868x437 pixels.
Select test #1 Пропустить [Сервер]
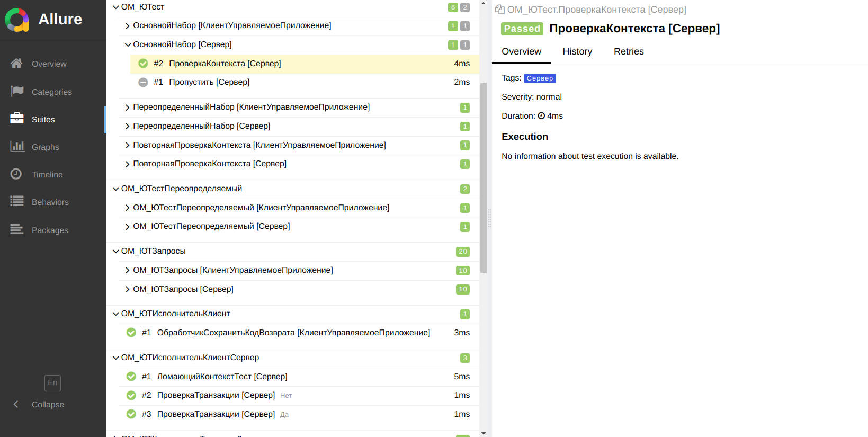pyautogui.click(x=305, y=82)
